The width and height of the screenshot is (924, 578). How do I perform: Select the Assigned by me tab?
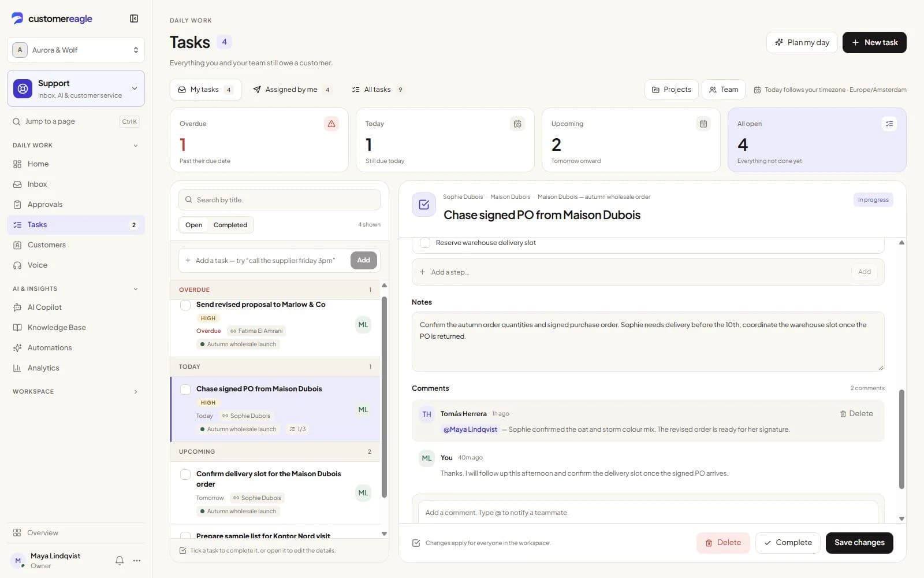[x=292, y=90]
